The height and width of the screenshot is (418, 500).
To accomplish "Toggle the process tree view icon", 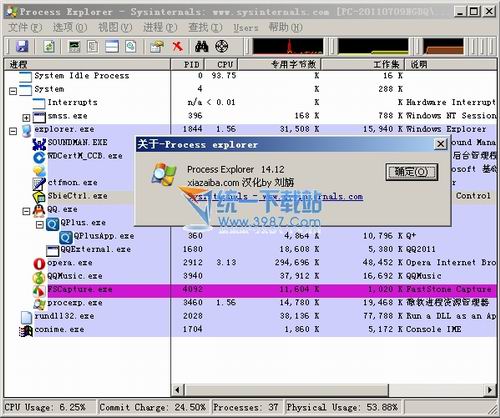I will pos(93,46).
